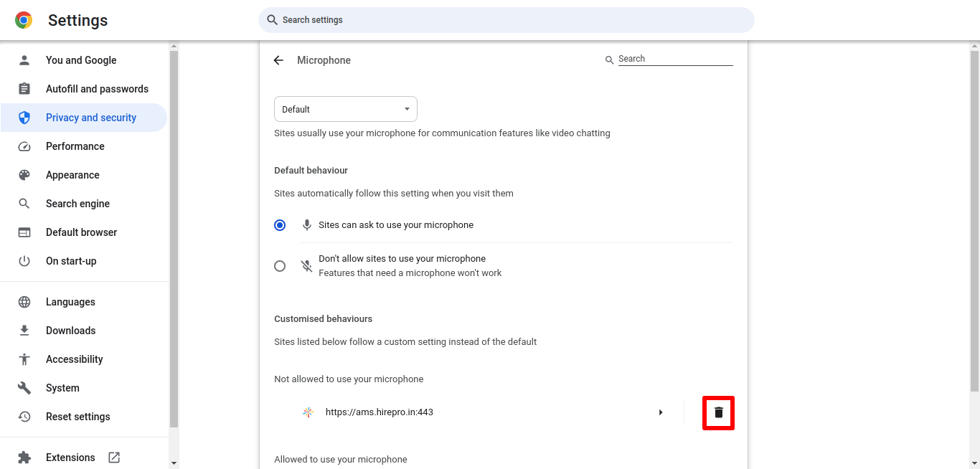Click the muted microphone icon
The height and width of the screenshot is (469, 980).
[x=306, y=266]
